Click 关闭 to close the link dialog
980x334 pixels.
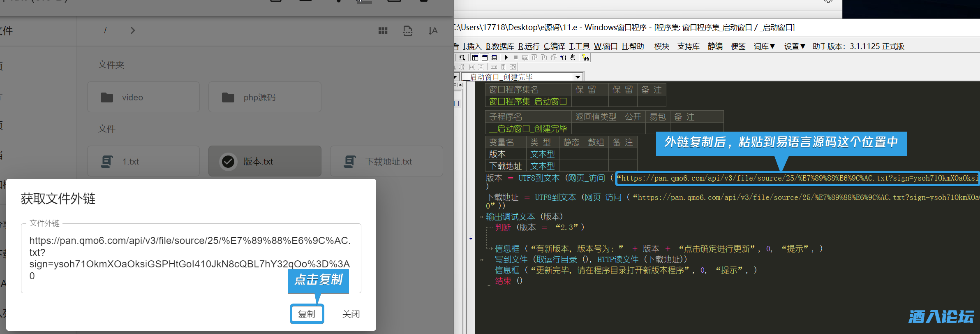pos(351,314)
